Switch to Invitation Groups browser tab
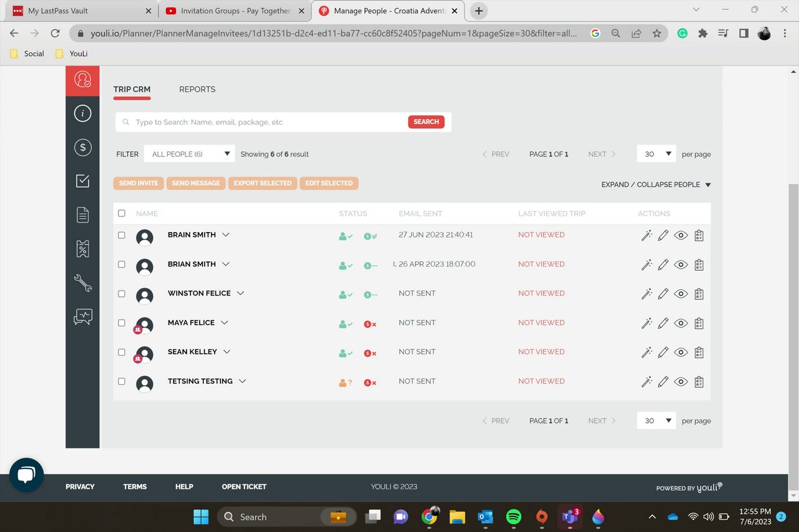Image resolution: width=799 pixels, height=532 pixels. (x=235, y=11)
